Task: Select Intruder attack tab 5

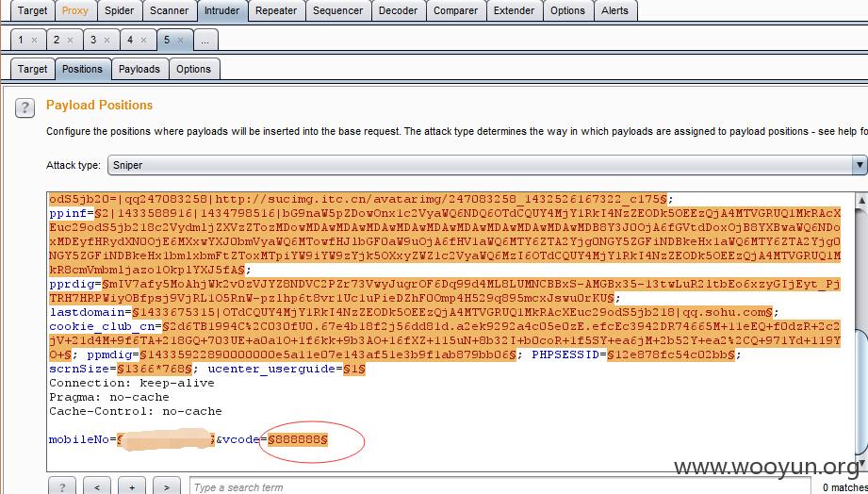Action: pyautogui.click(x=167, y=40)
